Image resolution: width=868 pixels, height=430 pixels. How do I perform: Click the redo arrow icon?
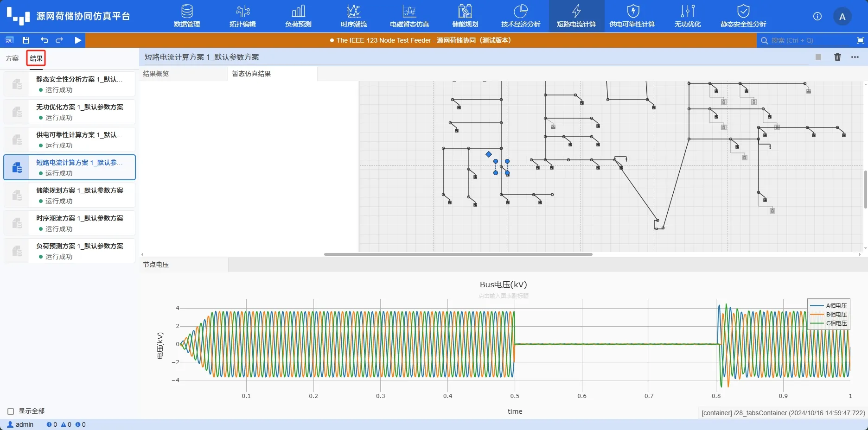click(x=59, y=40)
